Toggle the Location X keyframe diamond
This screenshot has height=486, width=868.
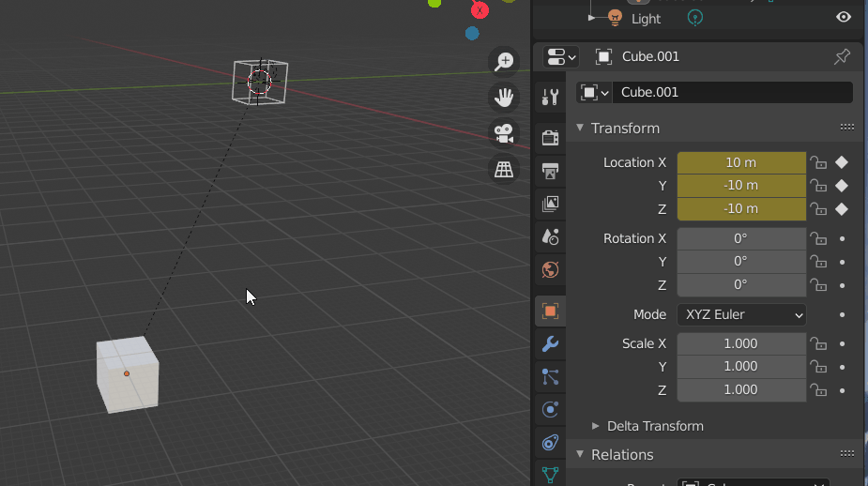pos(842,162)
